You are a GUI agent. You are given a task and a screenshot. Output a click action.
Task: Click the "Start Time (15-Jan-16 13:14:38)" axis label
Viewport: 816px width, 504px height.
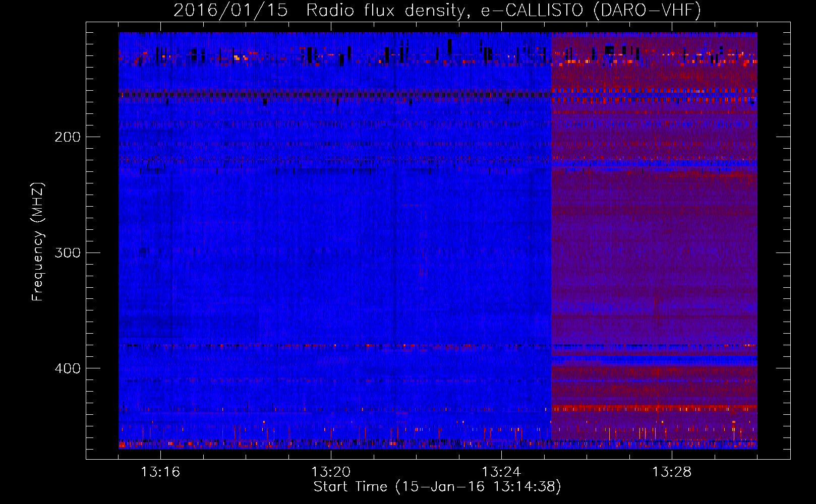(x=437, y=487)
